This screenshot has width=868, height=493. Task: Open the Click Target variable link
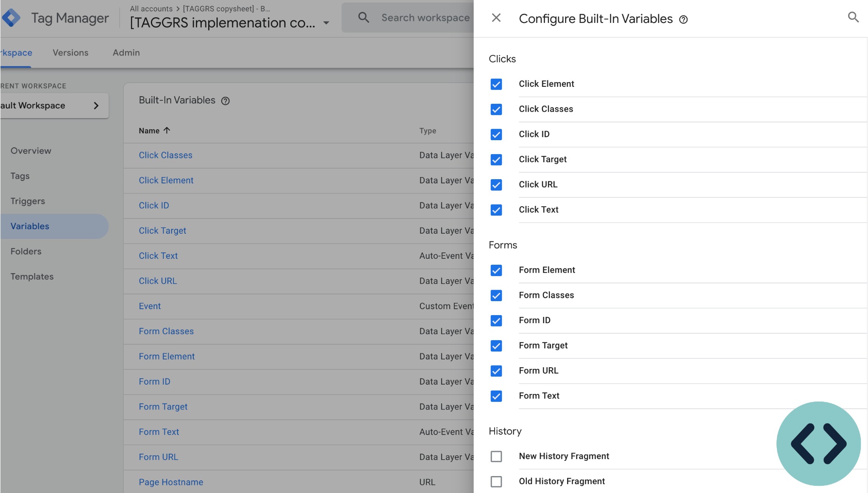click(162, 230)
